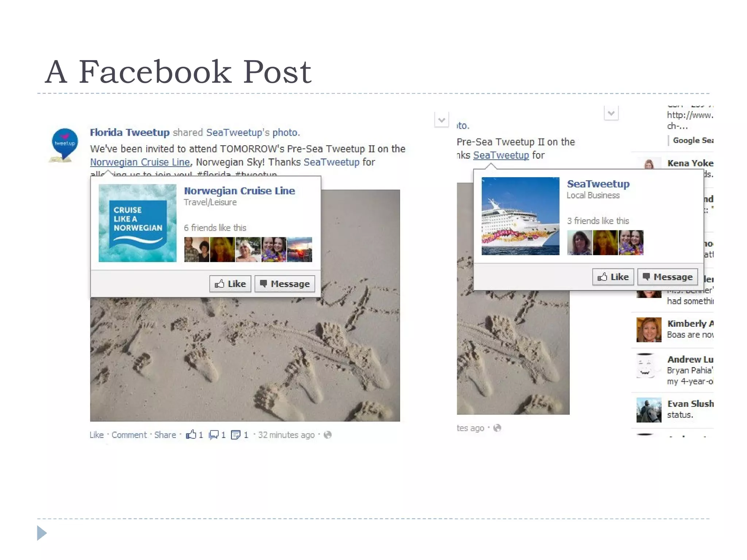Image resolution: width=747 pixels, height=560 pixels.
Task: Click the Florida Tweetup profile avatar icon
Action: tap(64, 145)
